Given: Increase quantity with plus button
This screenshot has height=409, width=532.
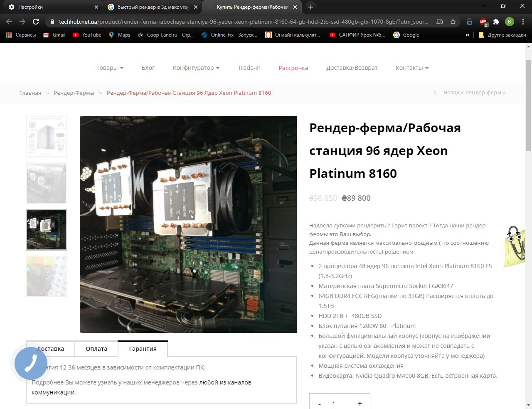Looking at the screenshot, I should 360,404.
